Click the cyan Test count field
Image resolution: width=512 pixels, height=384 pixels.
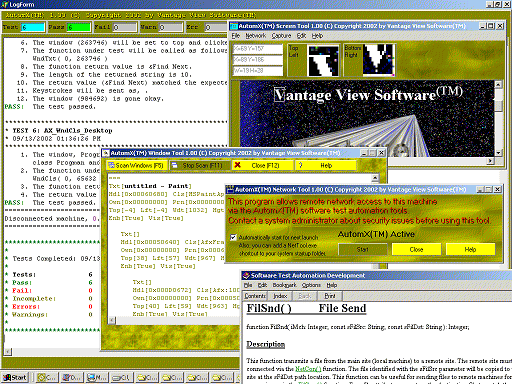tap(33, 27)
